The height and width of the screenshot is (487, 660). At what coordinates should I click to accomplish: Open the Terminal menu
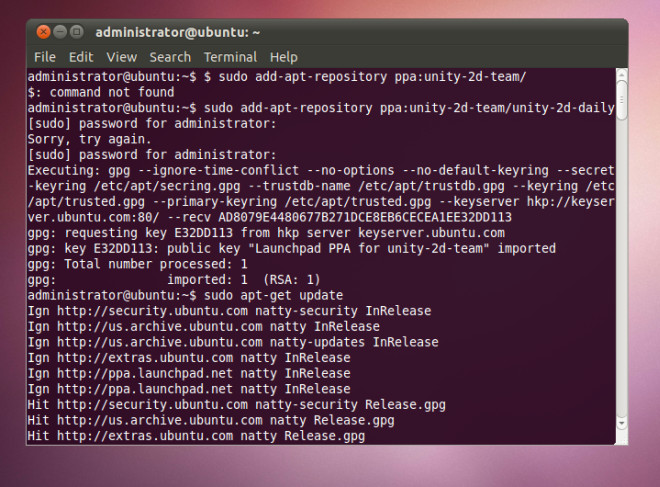230,57
